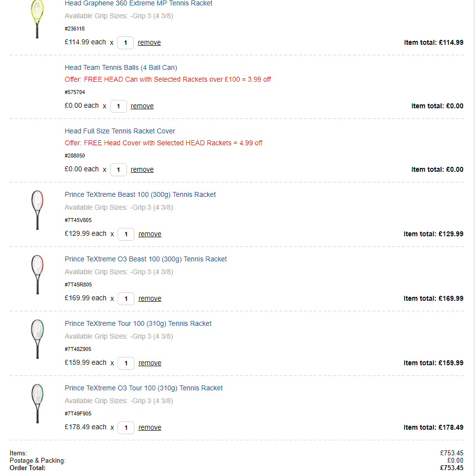Remove the Prince TeXtreme Beast 100 racket

click(x=150, y=234)
